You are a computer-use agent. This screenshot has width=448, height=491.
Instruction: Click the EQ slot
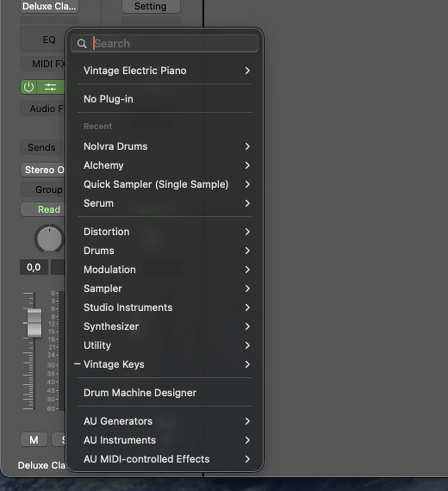tap(43, 40)
